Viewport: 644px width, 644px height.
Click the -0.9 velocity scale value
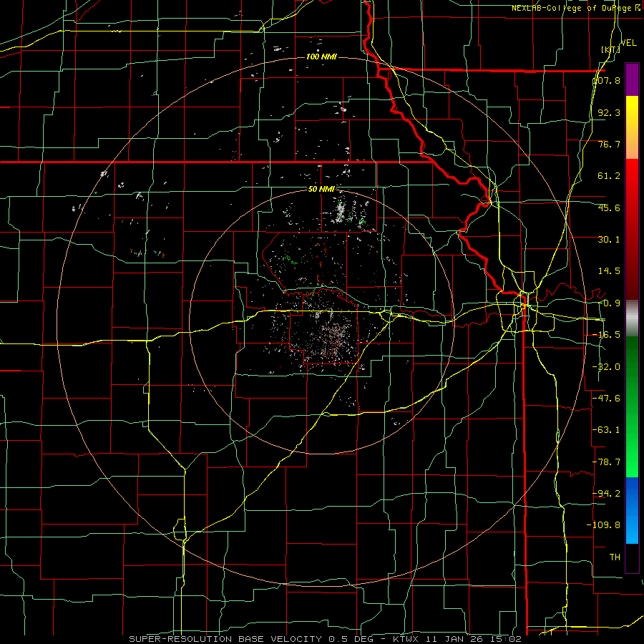coord(609,303)
